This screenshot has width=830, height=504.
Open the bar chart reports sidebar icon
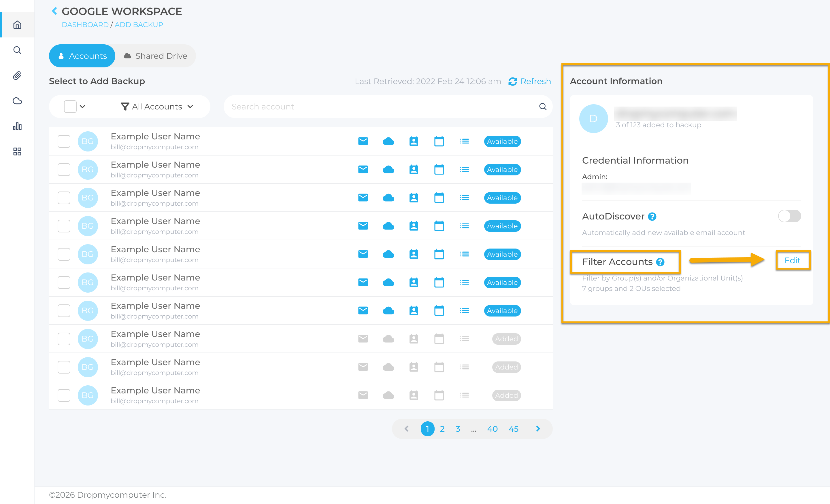pyautogui.click(x=17, y=126)
